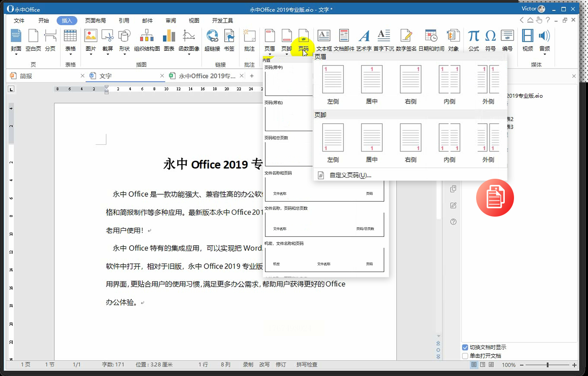Toggle 修订 track changes in status bar
588x376 pixels.
(281, 365)
